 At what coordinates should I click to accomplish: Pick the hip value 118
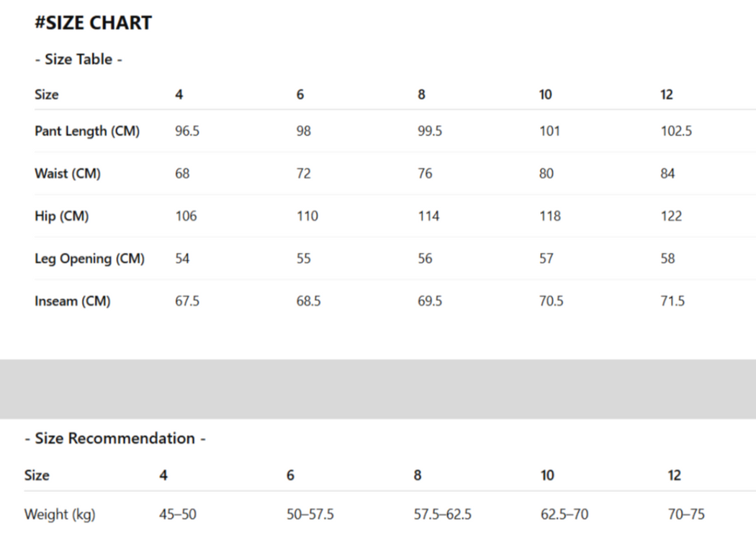tap(549, 216)
